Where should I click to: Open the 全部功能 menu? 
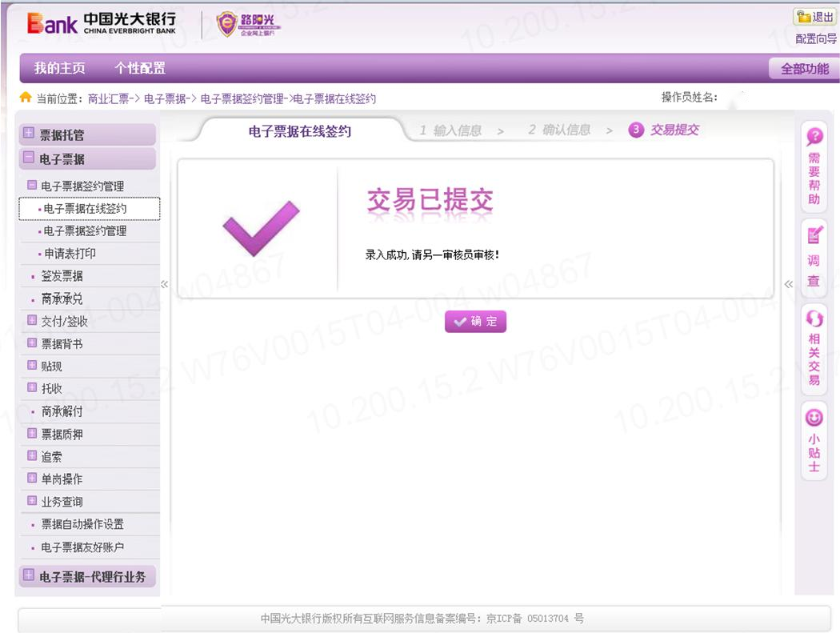tap(804, 69)
